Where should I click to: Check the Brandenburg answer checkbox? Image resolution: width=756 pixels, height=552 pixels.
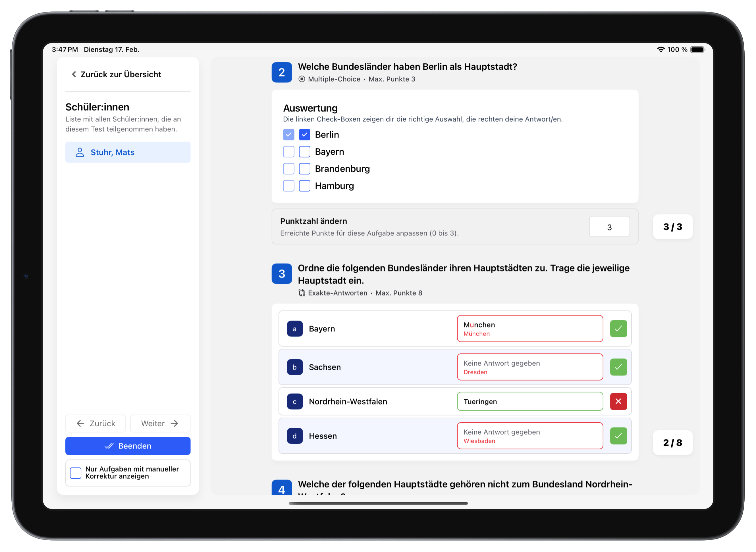click(x=304, y=169)
